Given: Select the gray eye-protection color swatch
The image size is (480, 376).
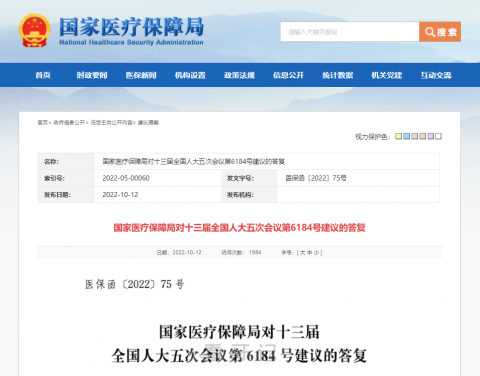Looking at the screenshot, I should tap(414, 136).
